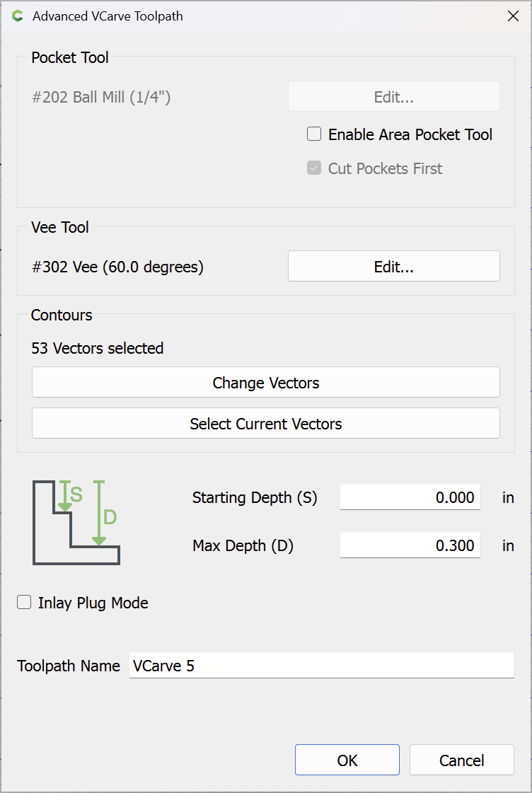Open the Vee Tool Edit button
Image resolution: width=532 pixels, height=793 pixels.
394,266
